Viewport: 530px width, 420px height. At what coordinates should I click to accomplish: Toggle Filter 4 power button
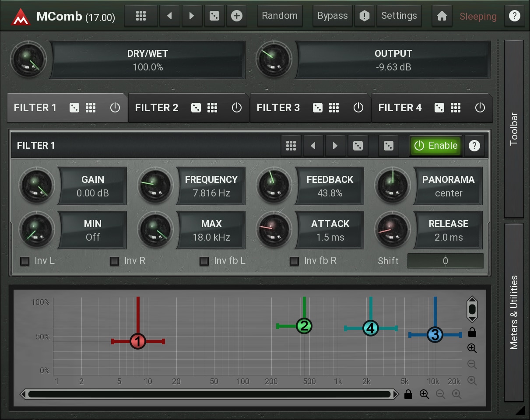[x=480, y=108]
